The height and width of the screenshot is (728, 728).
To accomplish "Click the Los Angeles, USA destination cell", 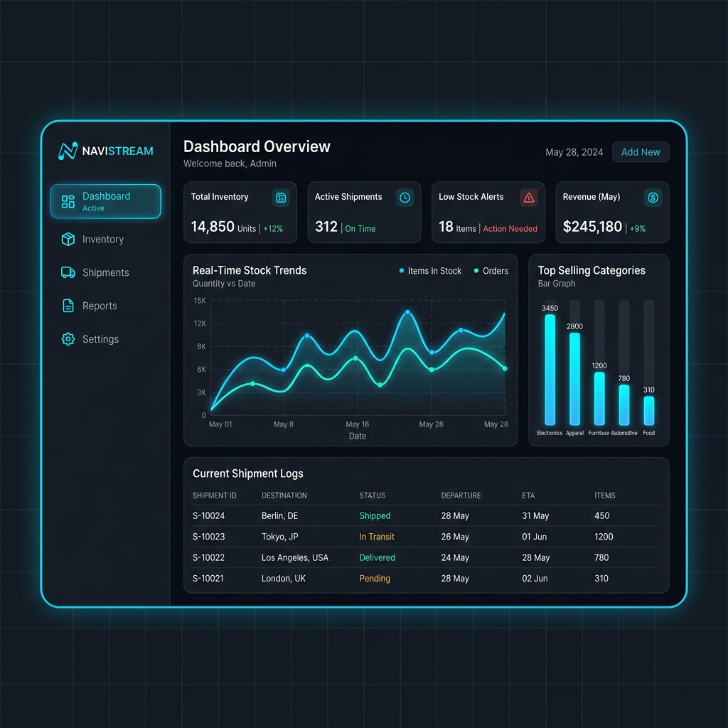I will (x=295, y=557).
